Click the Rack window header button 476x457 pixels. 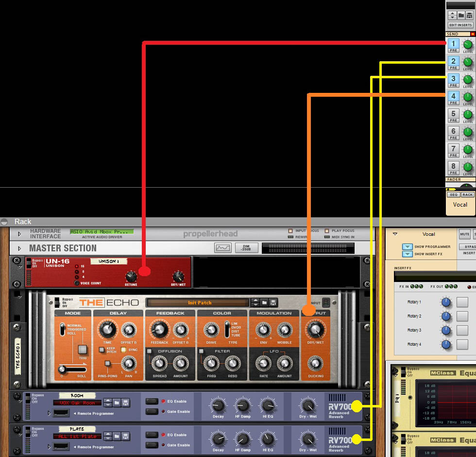coord(4,222)
